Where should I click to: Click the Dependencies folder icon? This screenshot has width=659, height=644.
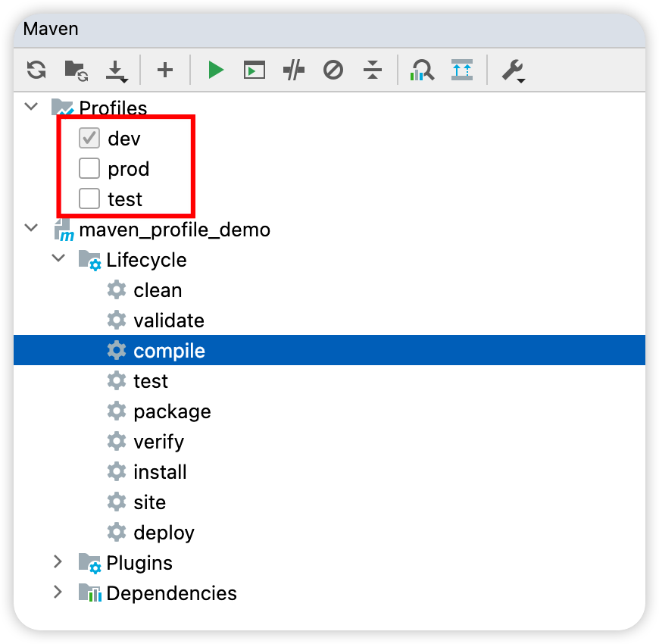[x=90, y=593]
